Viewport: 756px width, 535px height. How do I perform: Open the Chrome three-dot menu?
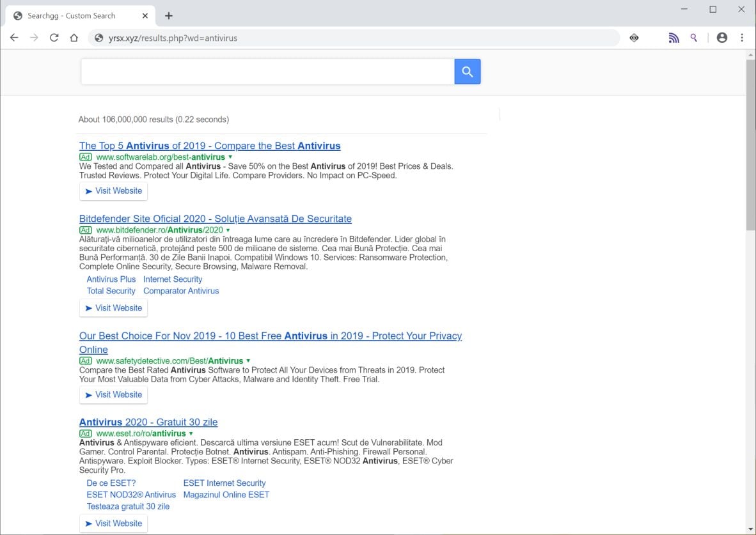[741, 38]
